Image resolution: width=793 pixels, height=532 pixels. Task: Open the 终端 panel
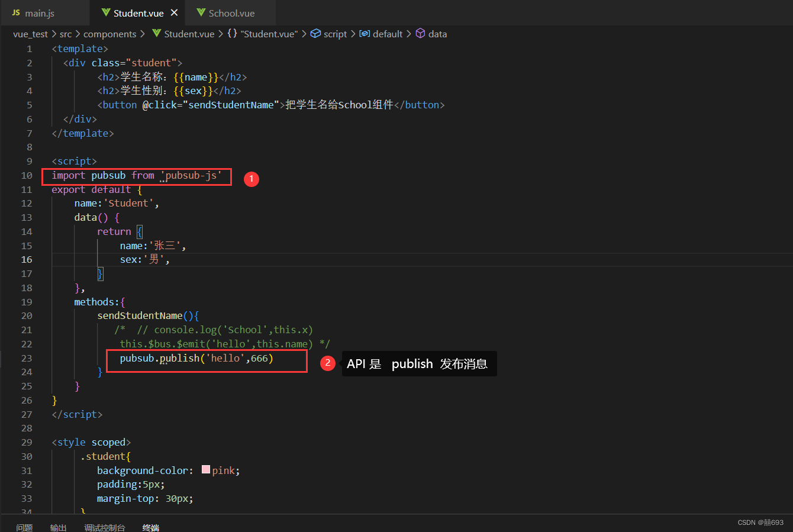pyautogui.click(x=150, y=527)
